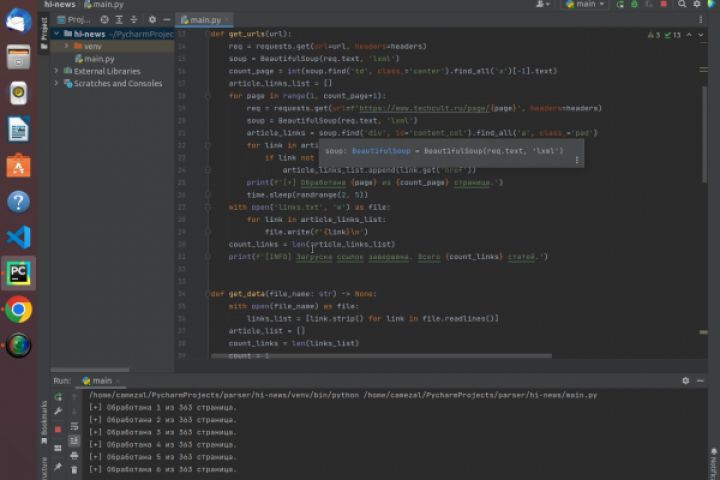Viewport: 720px width, 480px height.
Task: Toggle fold marker at def get_data
Action: (x=208, y=294)
